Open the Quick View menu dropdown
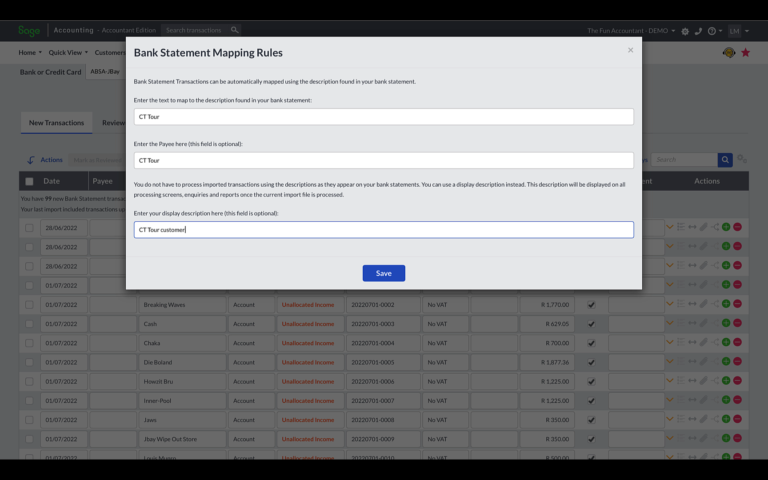768x480 pixels. 68,52
